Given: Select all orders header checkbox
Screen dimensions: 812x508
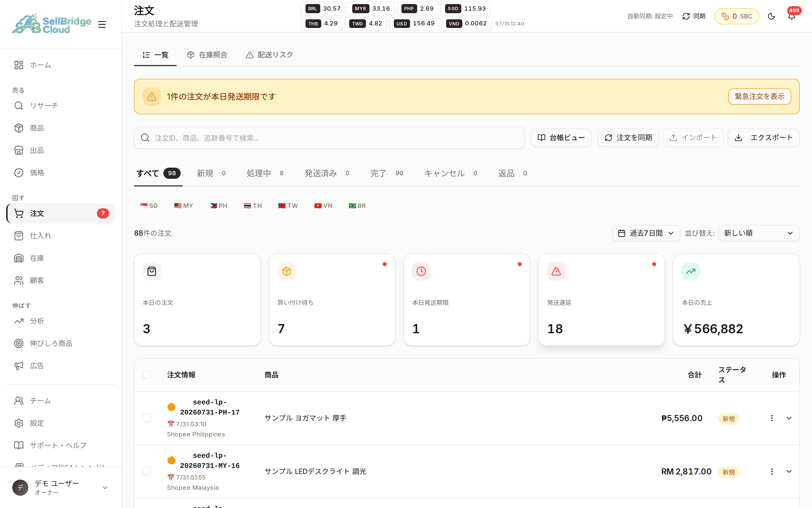Looking at the screenshot, I should pos(147,375).
